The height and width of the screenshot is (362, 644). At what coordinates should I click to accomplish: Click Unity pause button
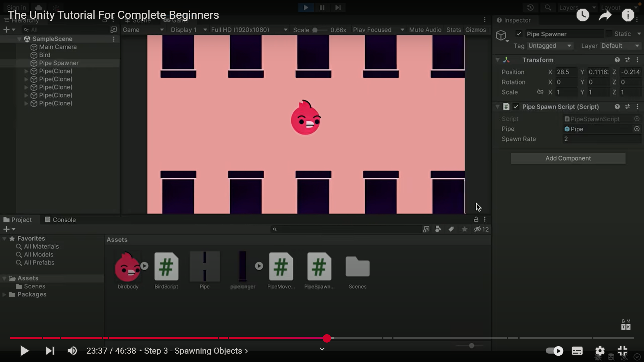(x=322, y=7)
